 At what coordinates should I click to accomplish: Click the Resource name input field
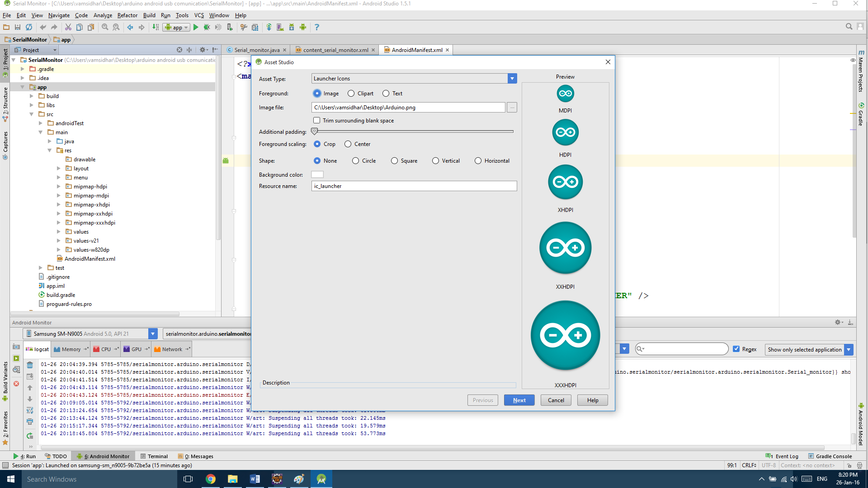tap(414, 186)
